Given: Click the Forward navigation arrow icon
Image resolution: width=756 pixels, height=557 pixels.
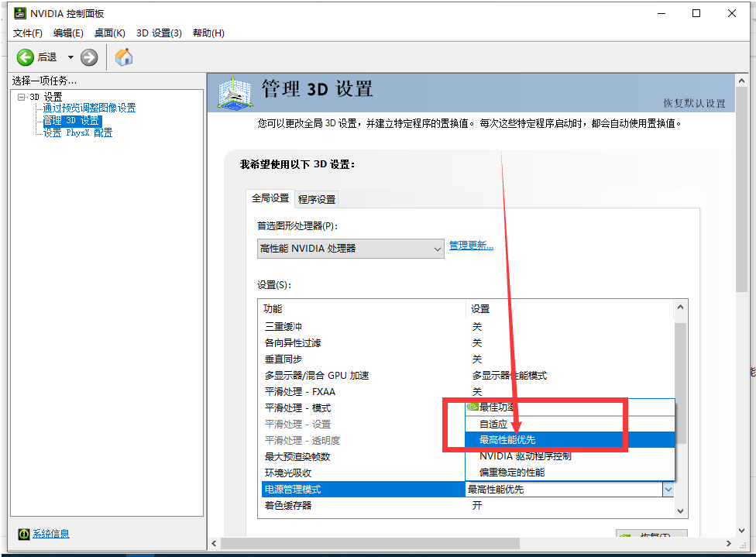Looking at the screenshot, I should tap(89, 57).
